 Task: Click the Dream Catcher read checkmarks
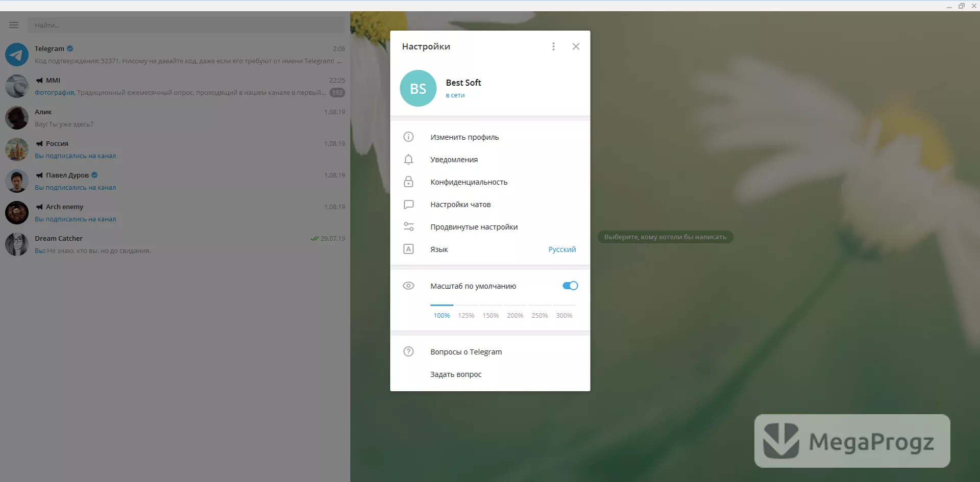click(314, 238)
